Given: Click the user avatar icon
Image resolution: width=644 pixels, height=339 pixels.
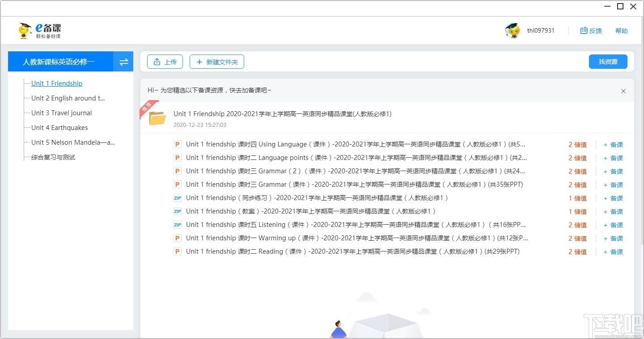Looking at the screenshot, I should (513, 30).
